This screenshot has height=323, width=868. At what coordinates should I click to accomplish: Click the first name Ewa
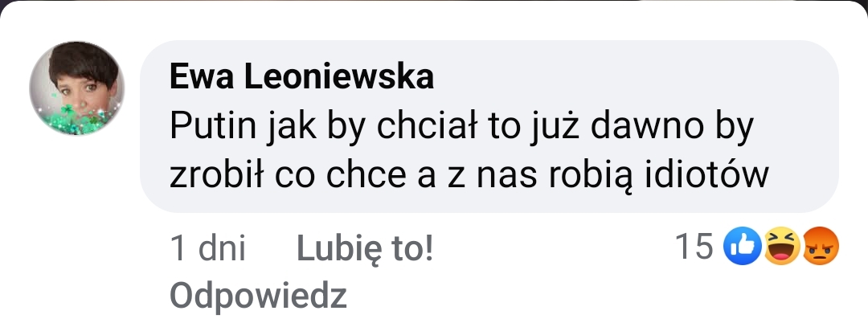pos(203,76)
